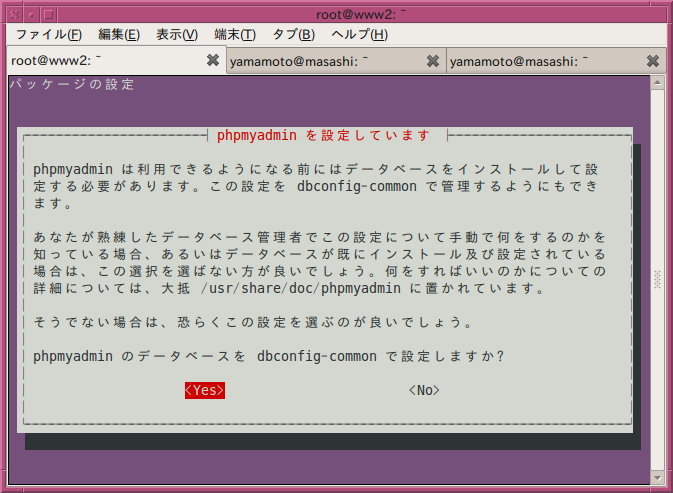Switch to the middle yamamoto@masashi tab
Screen dimensions: 673x493
336,61
